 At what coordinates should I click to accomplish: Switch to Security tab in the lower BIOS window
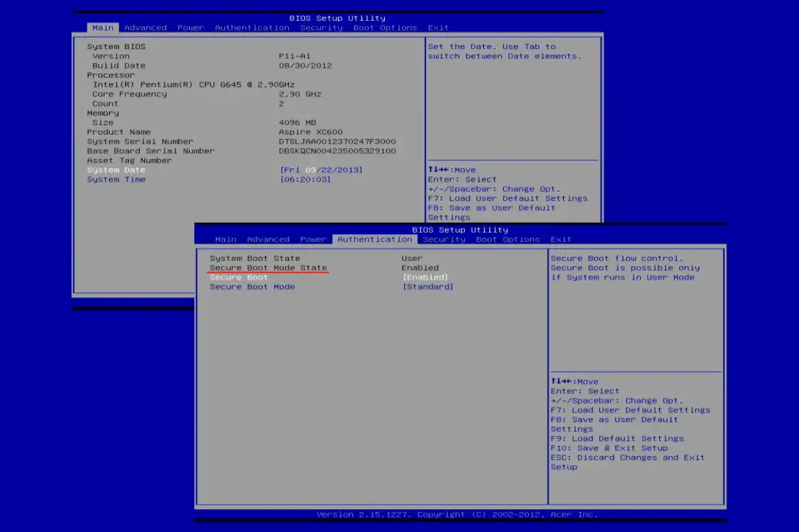pyautogui.click(x=444, y=240)
